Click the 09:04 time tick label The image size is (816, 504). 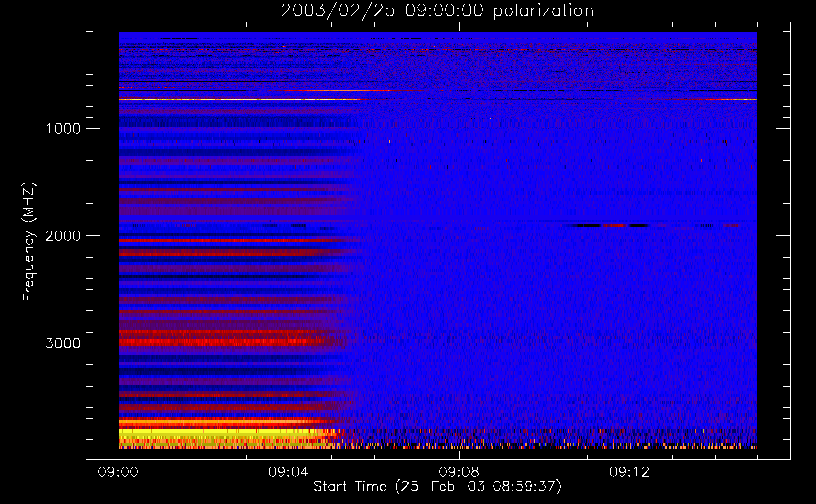[288, 472]
